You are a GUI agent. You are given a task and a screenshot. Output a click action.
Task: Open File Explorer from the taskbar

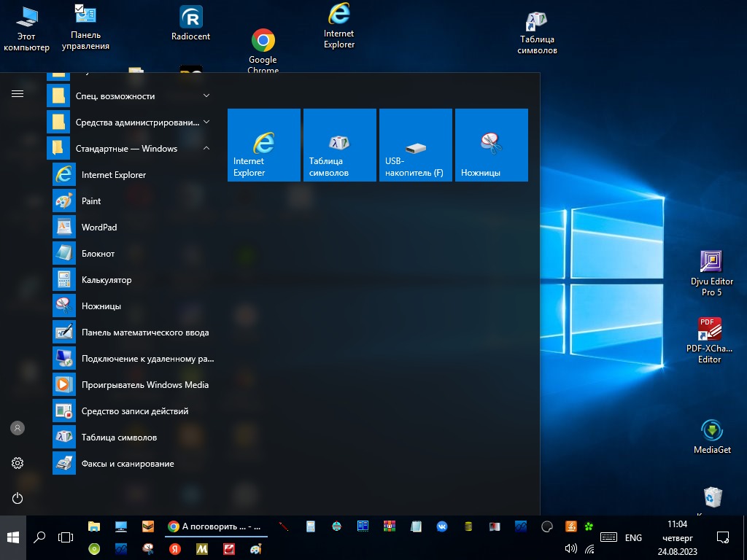coord(94,526)
